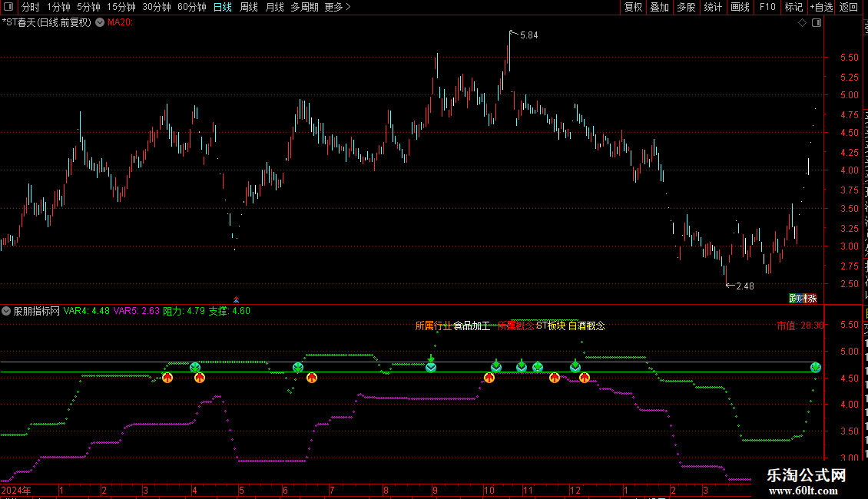The image size is (868, 499).
Task: Click the 复权 button
Action: (x=633, y=7)
